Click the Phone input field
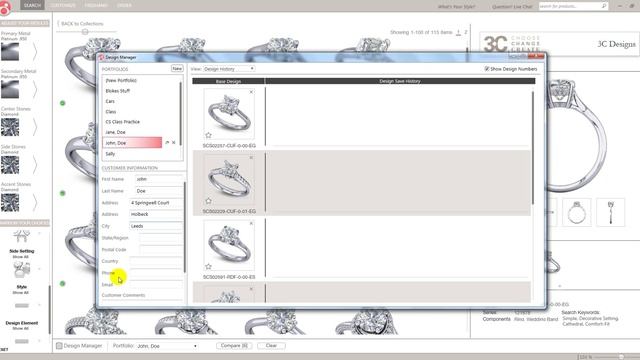640x360 pixels. click(156, 273)
